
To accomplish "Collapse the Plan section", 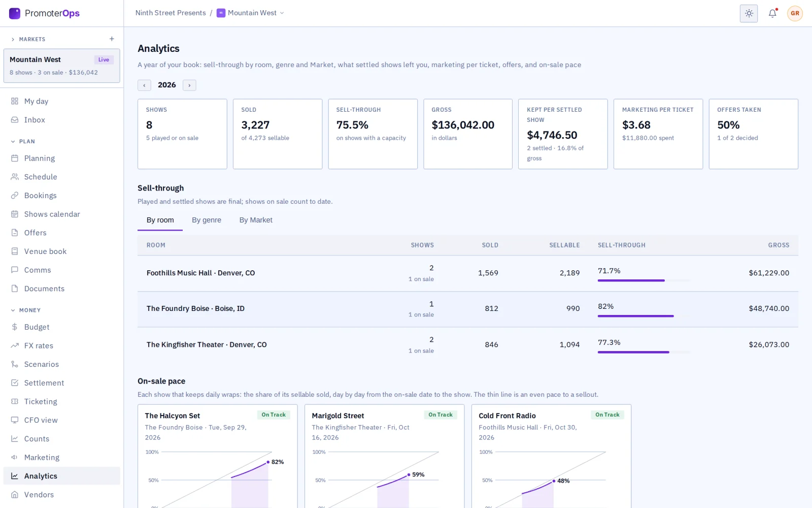I will coord(23,141).
